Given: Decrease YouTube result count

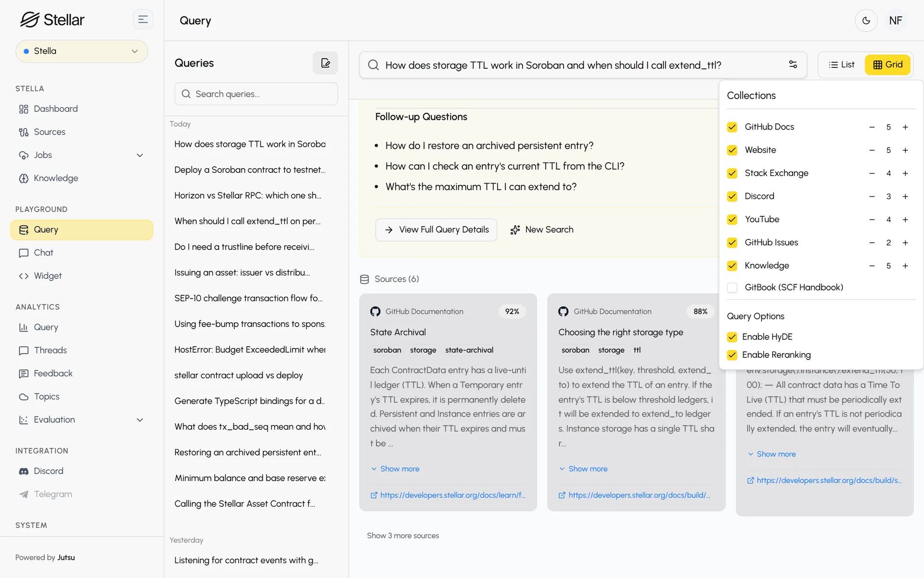Looking at the screenshot, I should pyautogui.click(x=872, y=220).
